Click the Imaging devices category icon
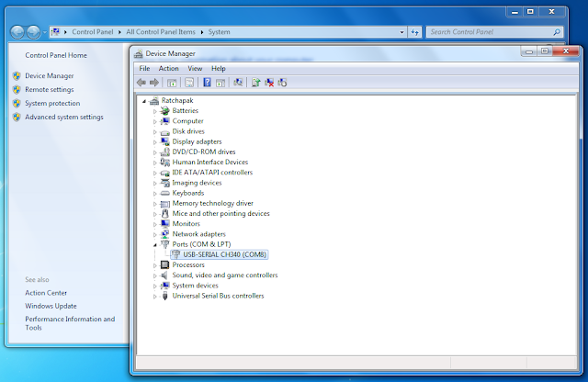588x382 pixels. pos(164,183)
